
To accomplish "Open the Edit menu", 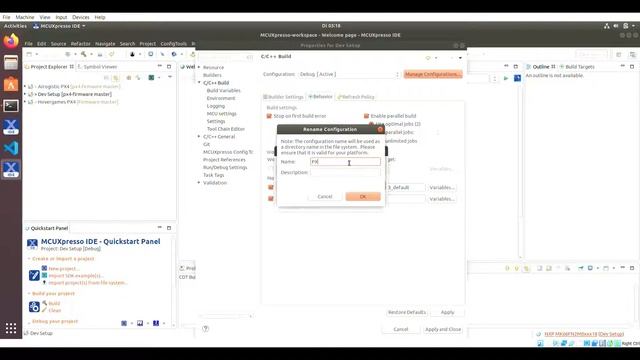I will click(x=42, y=44).
